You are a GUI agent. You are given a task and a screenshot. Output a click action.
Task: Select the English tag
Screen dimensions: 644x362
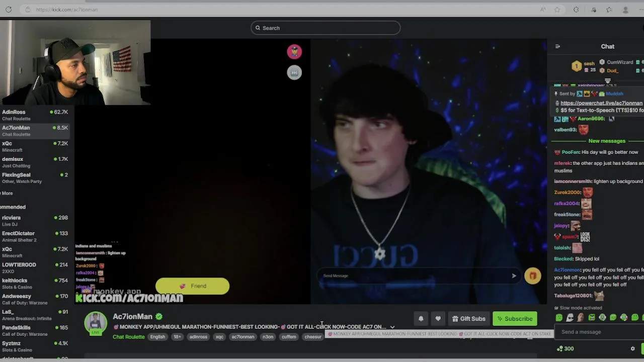157,337
